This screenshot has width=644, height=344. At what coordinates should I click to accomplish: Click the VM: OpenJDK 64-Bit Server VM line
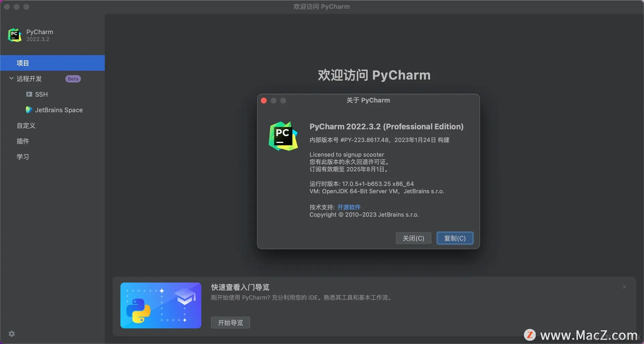click(377, 191)
